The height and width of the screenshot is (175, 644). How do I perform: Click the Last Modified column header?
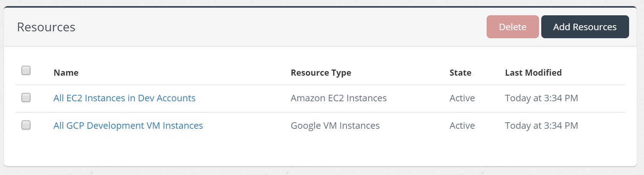pos(533,73)
